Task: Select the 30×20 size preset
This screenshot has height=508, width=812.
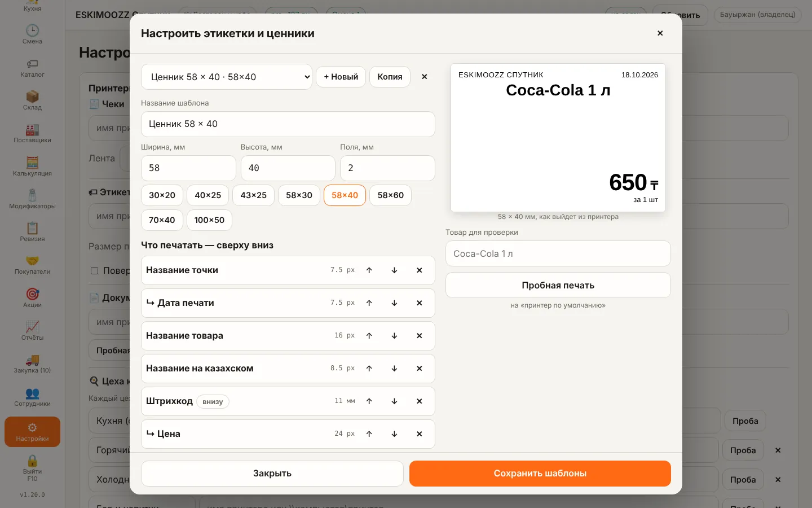Action: tap(162, 195)
